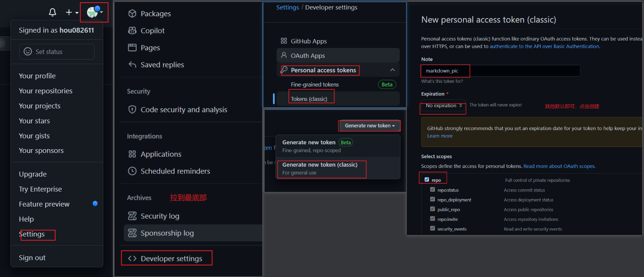The height and width of the screenshot is (277, 644).
Task: Toggle the public_repo checkbox
Action: [x=432, y=209]
